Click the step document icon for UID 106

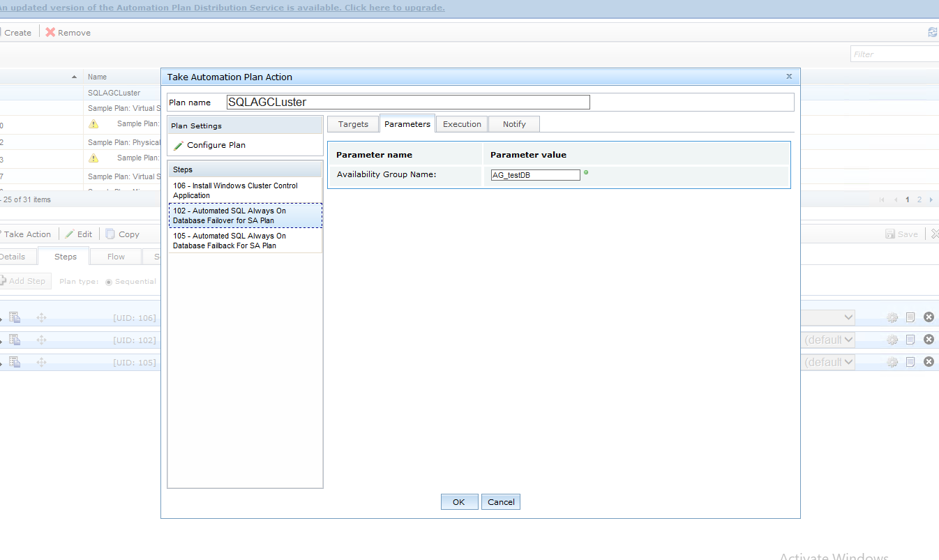(x=15, y=317)
